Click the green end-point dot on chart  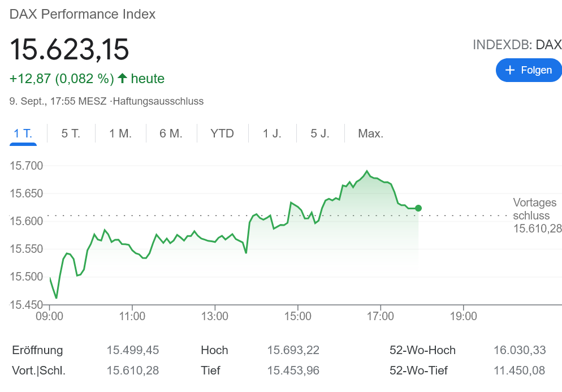tap(418, 208)
